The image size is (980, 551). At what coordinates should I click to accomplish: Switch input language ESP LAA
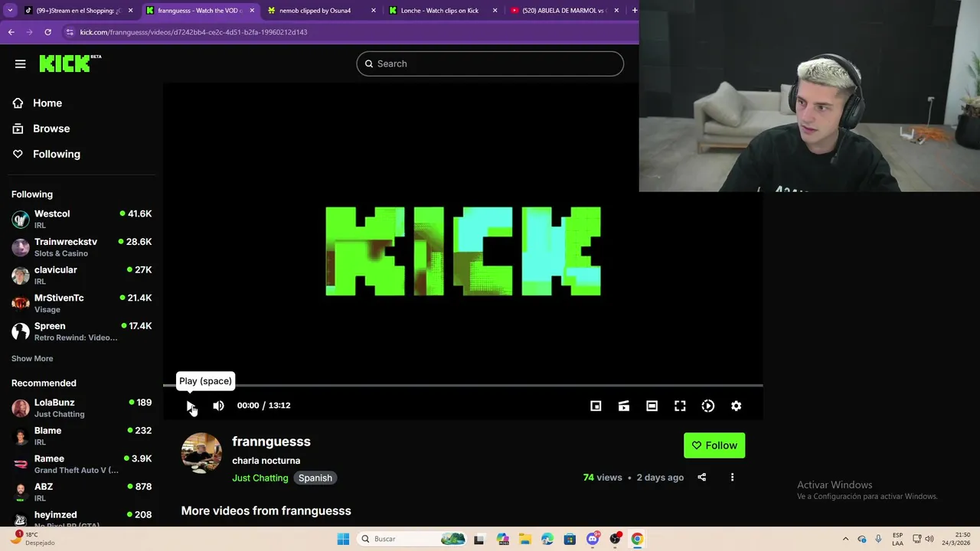(x=897, y=539)
